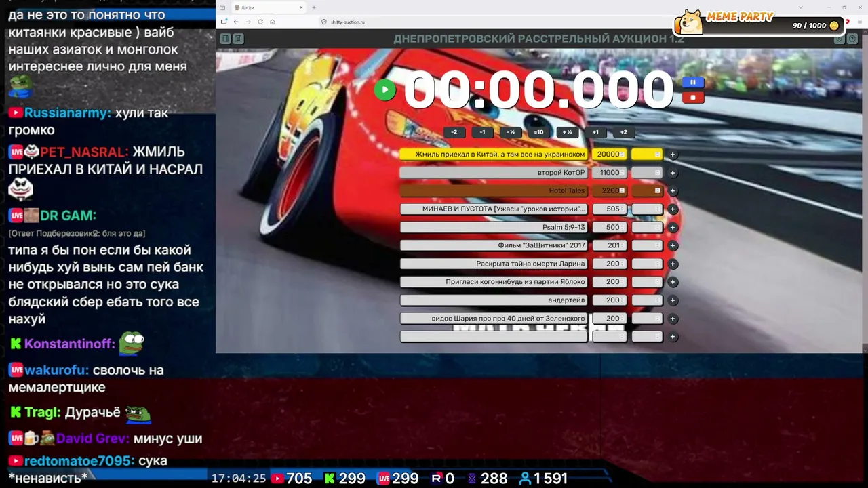Go forward using the browser forward arrow
This screenshot has height=488, width=868.
(x=248, y=22)
